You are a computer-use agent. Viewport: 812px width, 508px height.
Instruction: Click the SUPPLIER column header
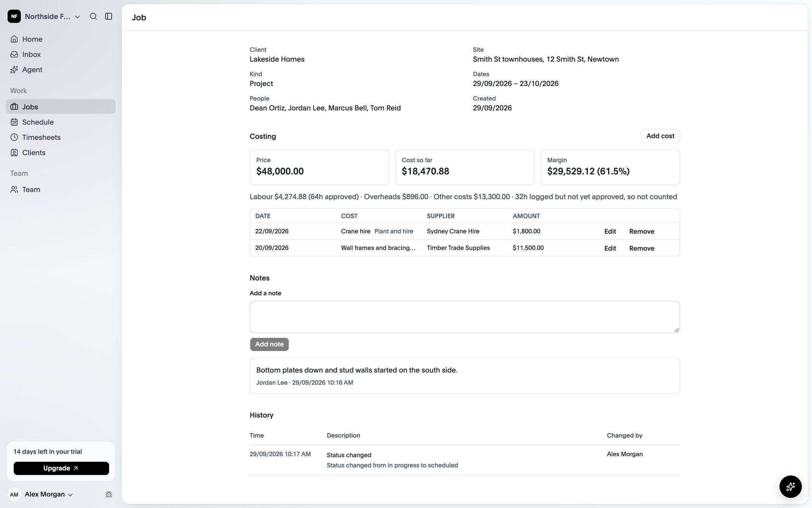(441, 216)
